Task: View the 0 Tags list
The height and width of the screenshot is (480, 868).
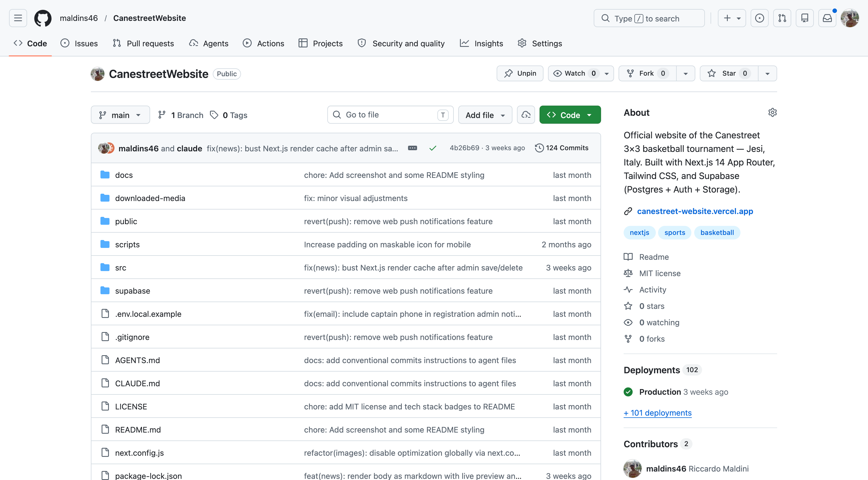Action: pyautogui.click(x=229, y=115)
